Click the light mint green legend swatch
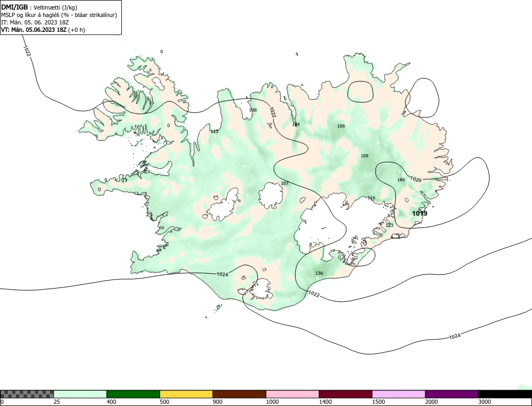The height and width of the screenshot is (406, 532). coord(80,394)
